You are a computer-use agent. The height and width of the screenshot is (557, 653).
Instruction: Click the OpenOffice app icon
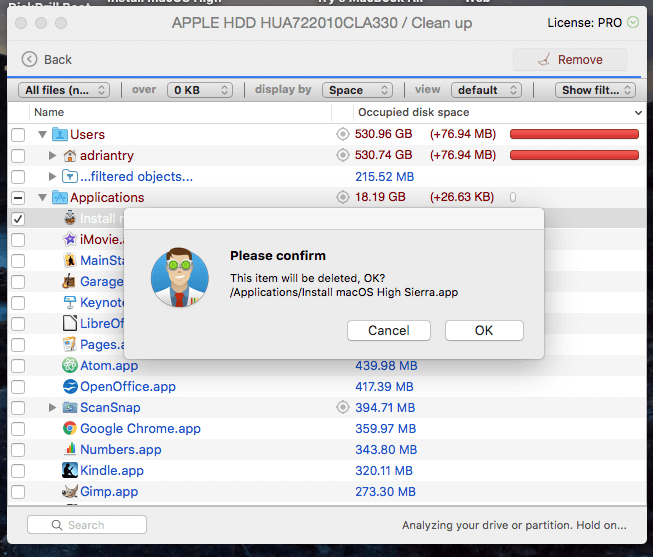[x=70, y=387]
